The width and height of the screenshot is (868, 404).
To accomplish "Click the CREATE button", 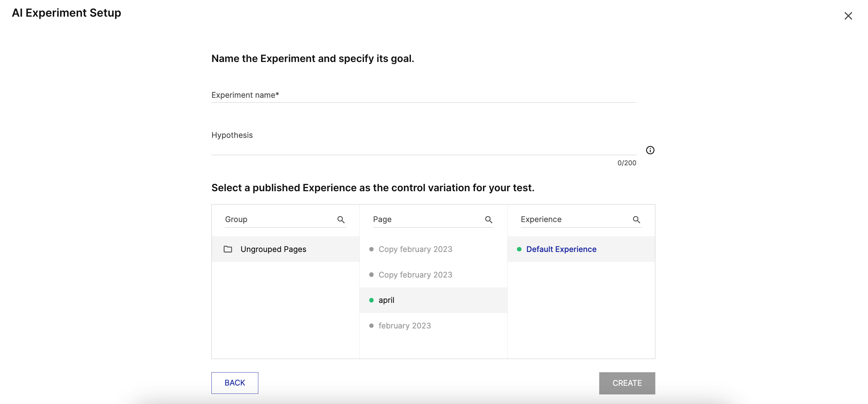I will click(627, 383).
